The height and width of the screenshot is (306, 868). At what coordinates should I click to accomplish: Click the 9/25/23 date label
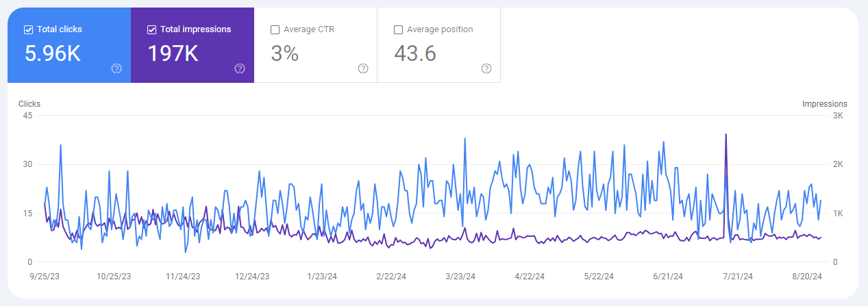click(44, 277)
